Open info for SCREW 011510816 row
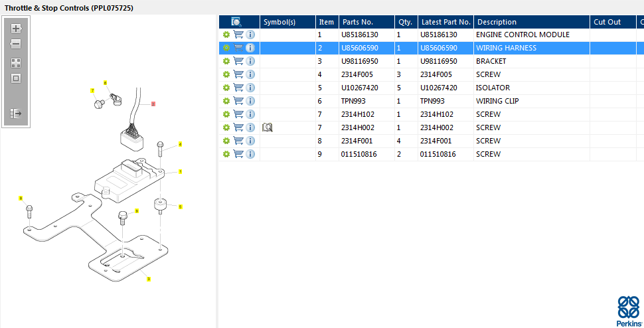The image size is (644, 328). 250,154
